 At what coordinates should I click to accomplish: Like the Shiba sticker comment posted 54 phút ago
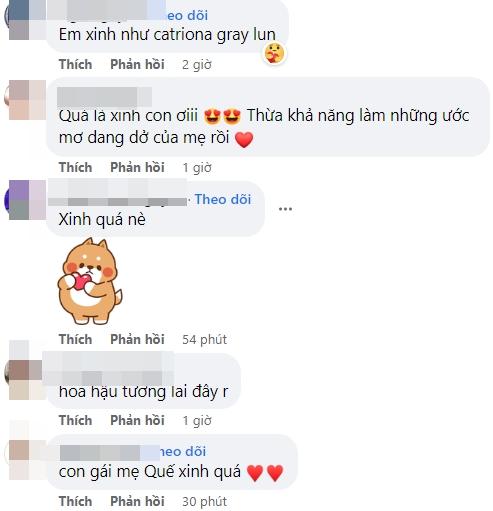coord(75,339)
